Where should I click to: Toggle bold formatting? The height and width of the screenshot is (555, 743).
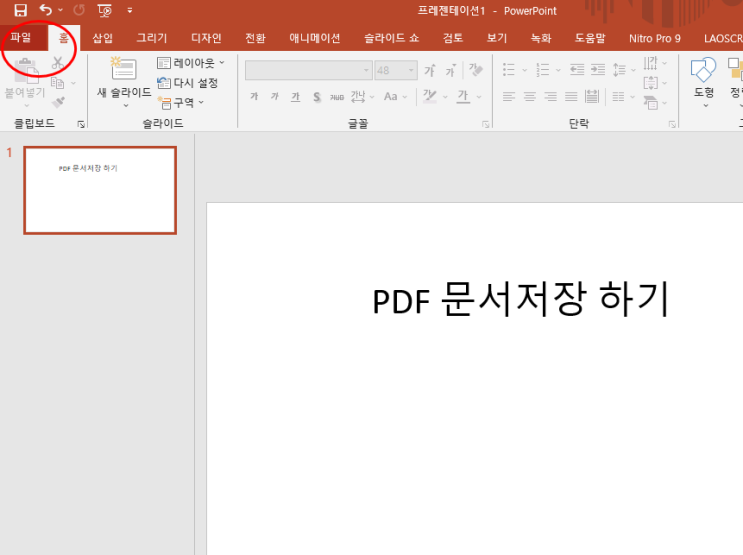pos(254,97)
